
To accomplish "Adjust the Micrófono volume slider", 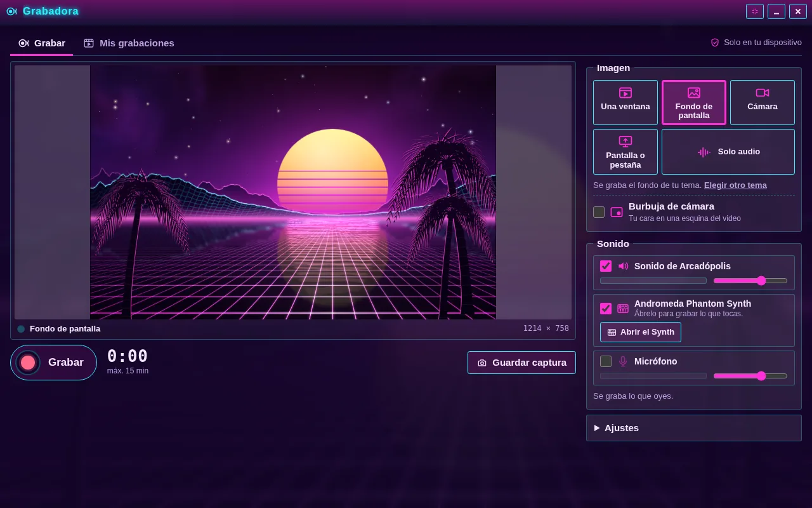I will coord(750,376).
